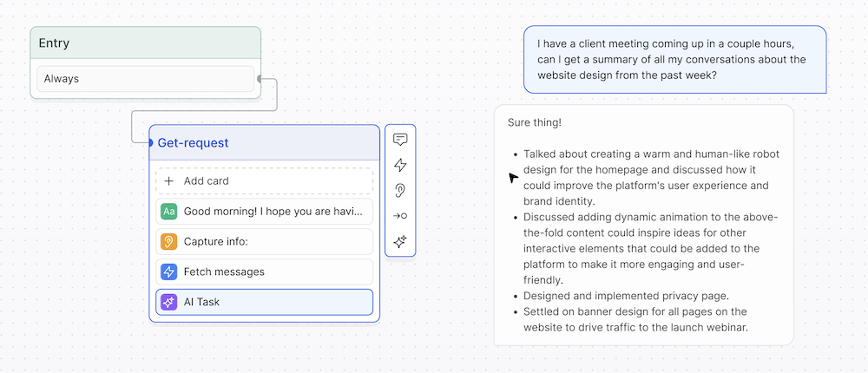Viewport: 868px width, 373px height.
Task: Click the blue lightning icon beside Fetch messages
Action: coord(169,272)
